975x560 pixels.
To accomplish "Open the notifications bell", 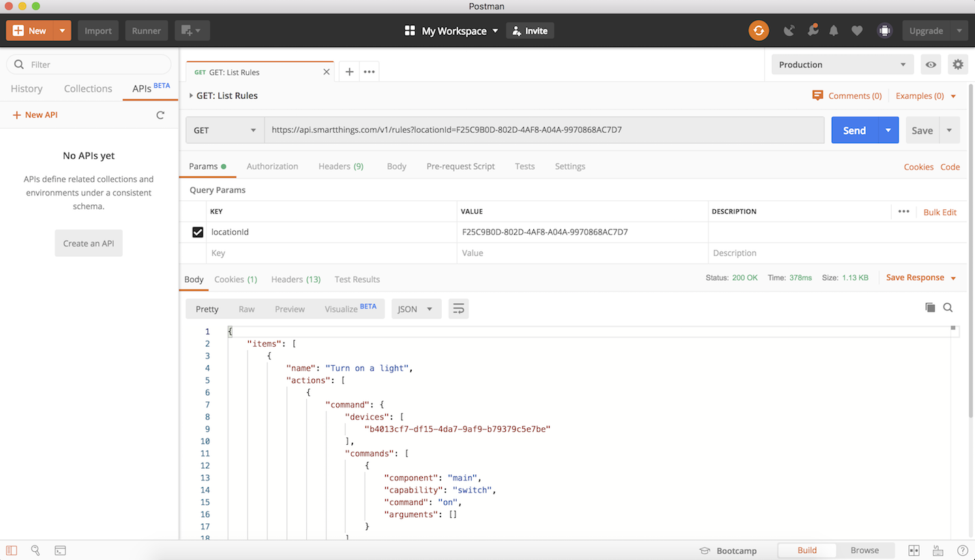I will click(x=834, y=31).
